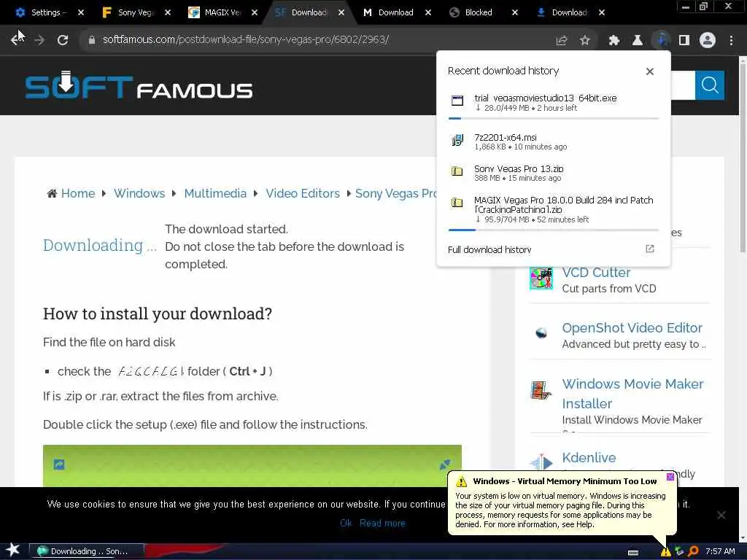
Task: Click the Home breadcrumb link
Action: 77,193
